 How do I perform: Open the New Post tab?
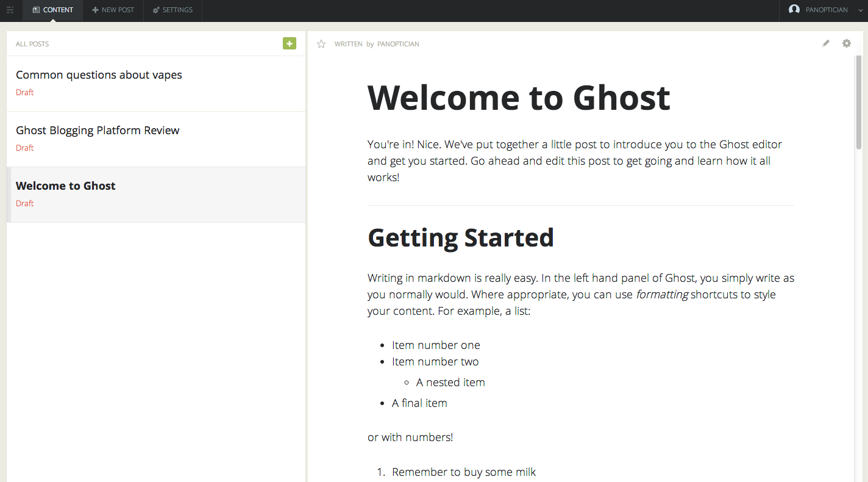click(113, 10)
